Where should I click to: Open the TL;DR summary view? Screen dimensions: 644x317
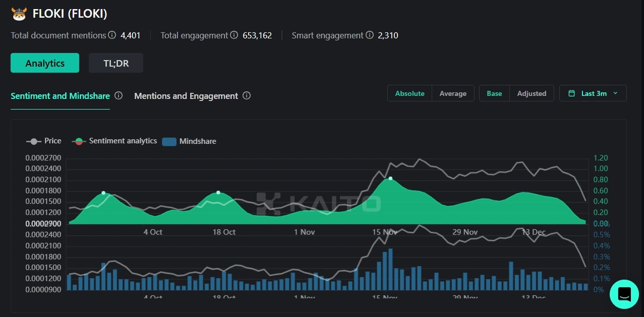116,63
